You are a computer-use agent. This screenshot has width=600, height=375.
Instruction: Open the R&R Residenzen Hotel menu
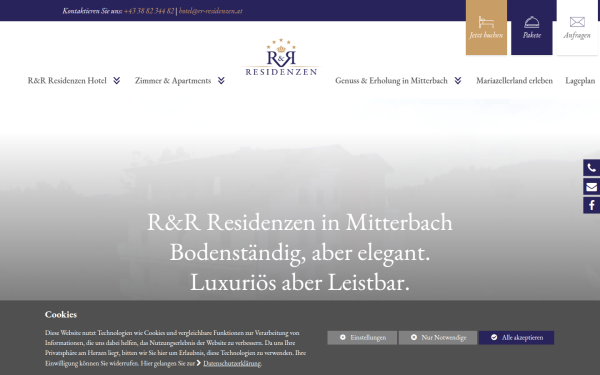click(67, 80)
